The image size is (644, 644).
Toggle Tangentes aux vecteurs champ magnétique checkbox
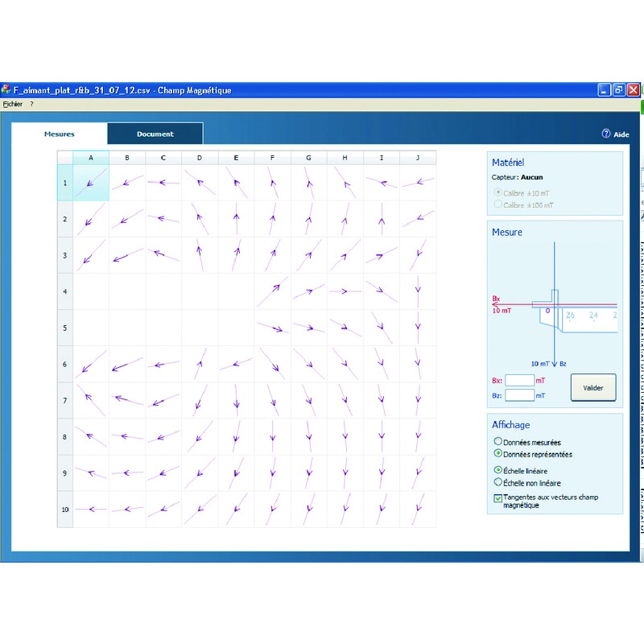click(x=497, y=498)
